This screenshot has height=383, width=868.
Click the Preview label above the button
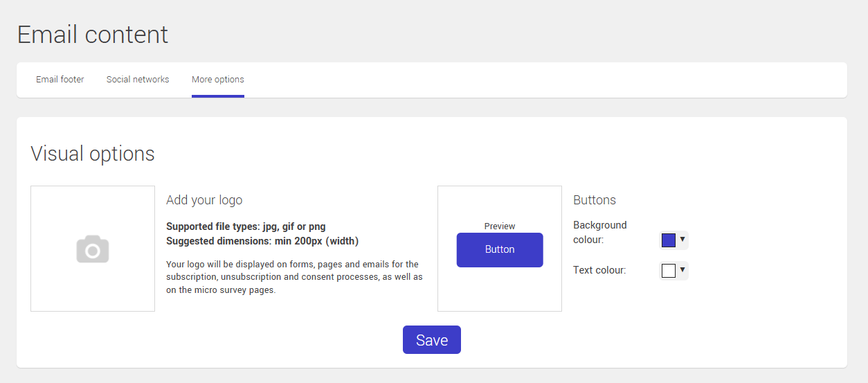click(500, 226)
